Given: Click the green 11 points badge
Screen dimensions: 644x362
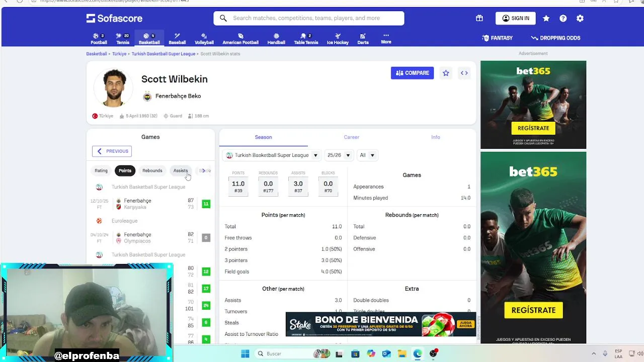Looking at the screenshot, I should pyautogui.click(x=206, y=204).
